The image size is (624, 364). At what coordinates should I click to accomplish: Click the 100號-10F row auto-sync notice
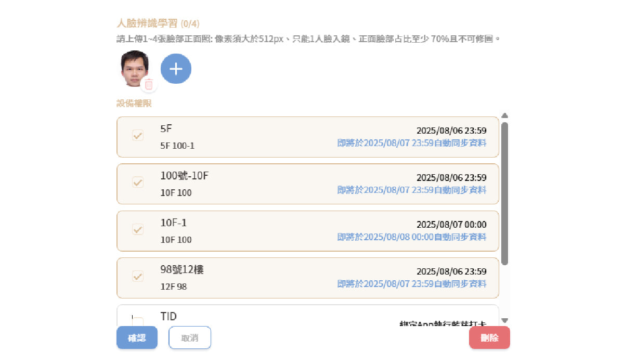point(412,190)
